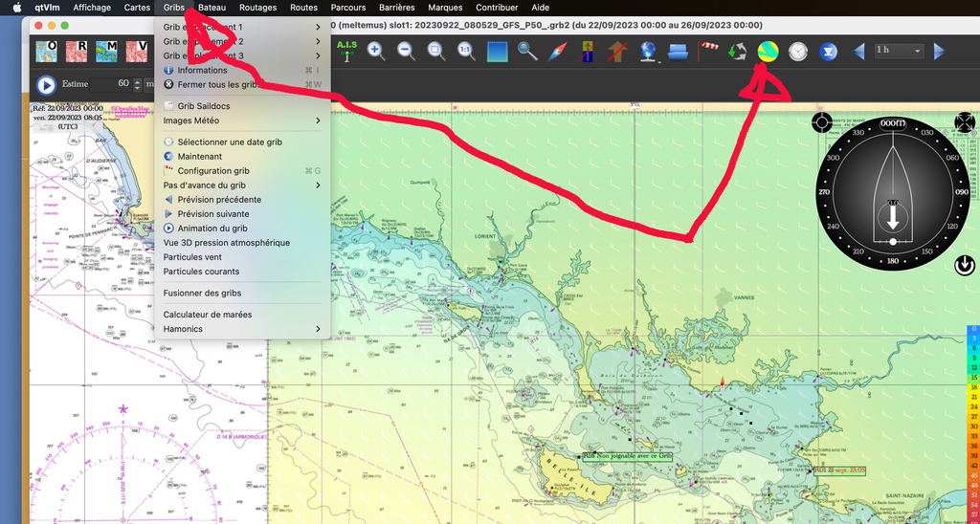Select Particules courants entry
The height and width of the screenshot is (524, 980).
point(242,271)
